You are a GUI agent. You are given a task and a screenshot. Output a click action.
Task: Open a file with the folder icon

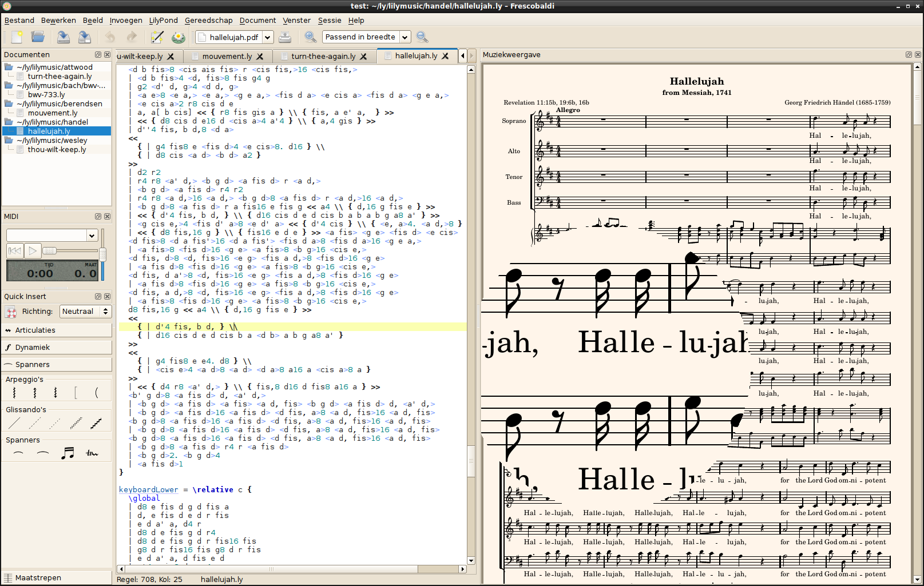38,37
